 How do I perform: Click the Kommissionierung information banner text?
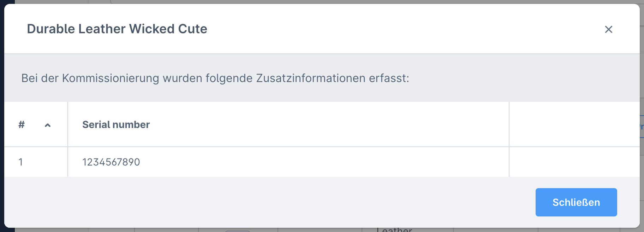point(216,78)
